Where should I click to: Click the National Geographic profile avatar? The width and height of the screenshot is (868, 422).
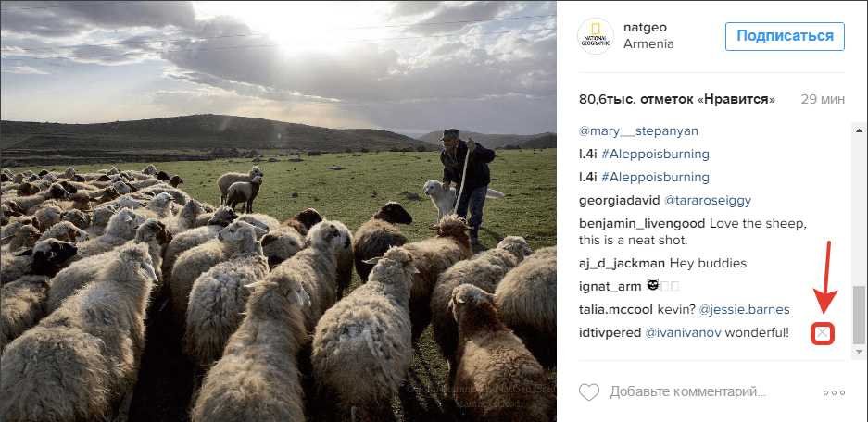click(596, 36)
